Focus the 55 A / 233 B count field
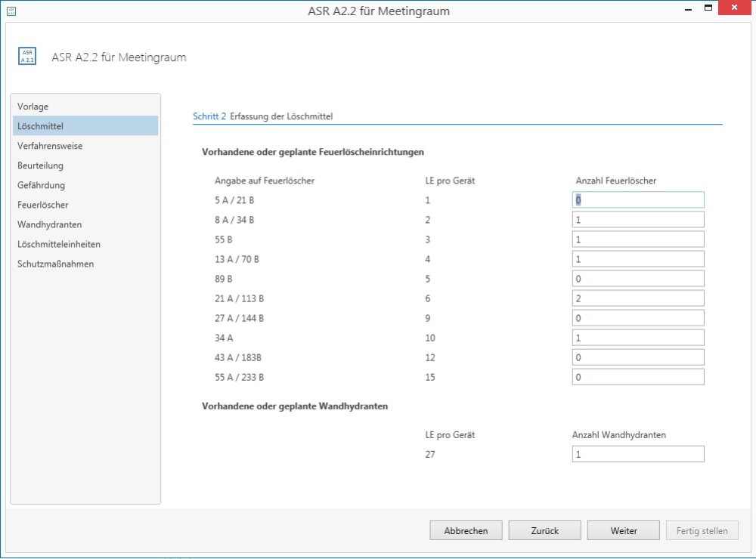This screenshot has height=559, width=756. (x=637, y=377)
